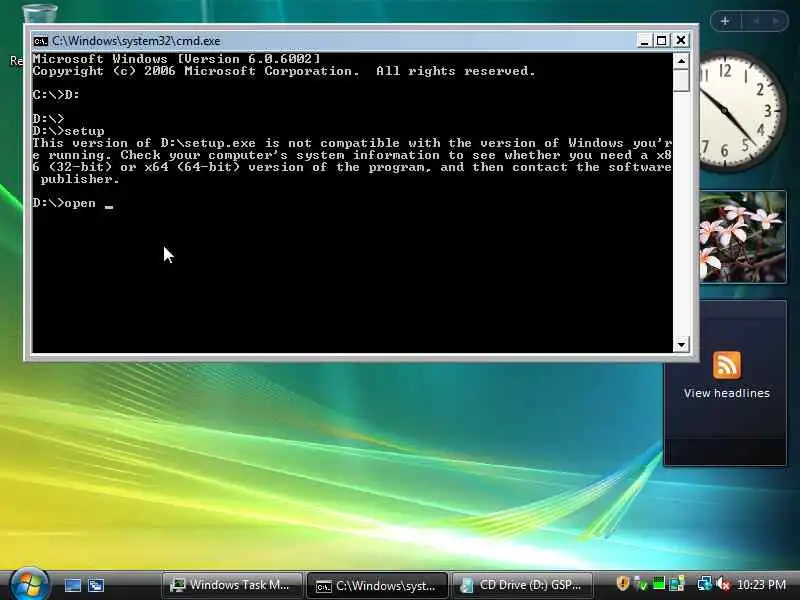Click the View headlines link
This screenshot has width=800, height=600.
[x=727, y=393]
